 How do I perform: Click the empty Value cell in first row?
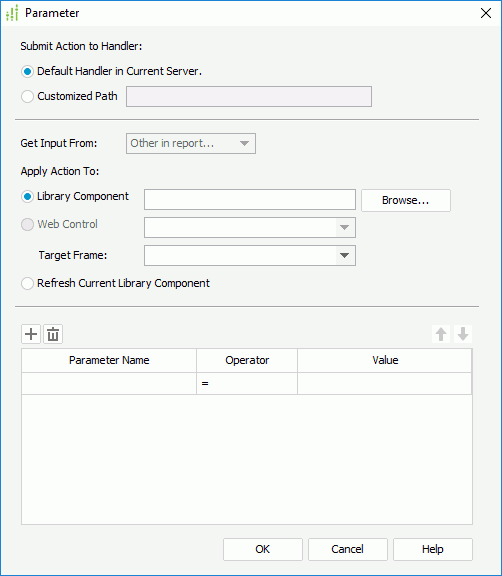(x=384, y=384)
